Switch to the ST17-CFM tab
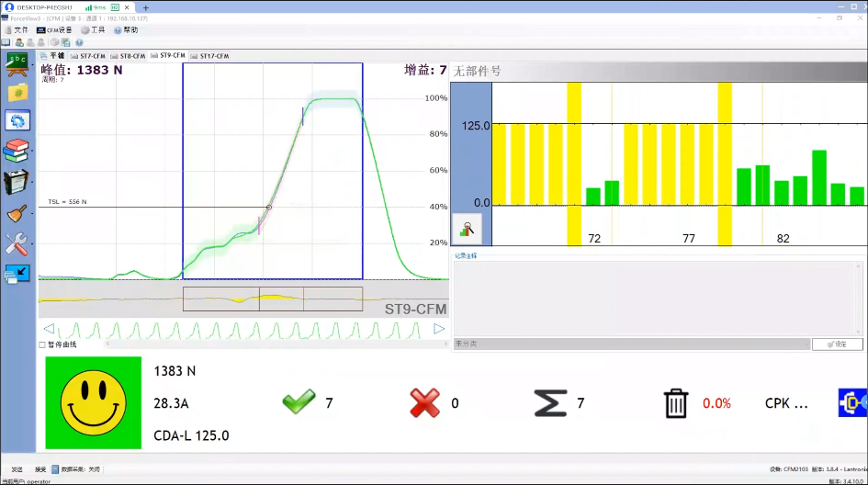This screenshot has height=485, width=868. click(x=213, y=56)
